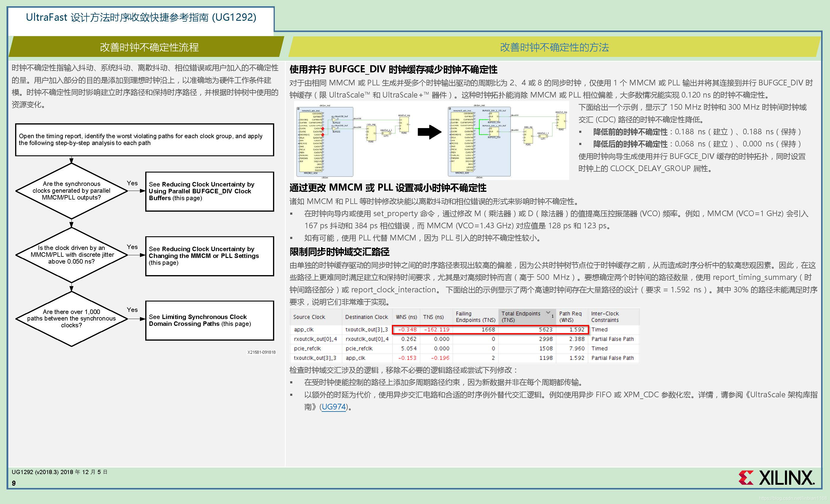This screenshot has width=830, height=504.
Task: Click pcie_refclk in the Source Clock column
Action: click(307, 348)
